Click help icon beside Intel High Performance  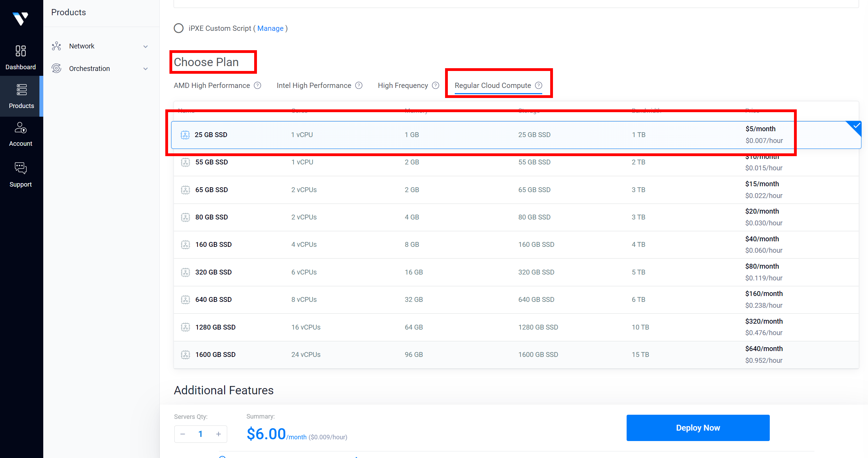[x=359, y=86]
